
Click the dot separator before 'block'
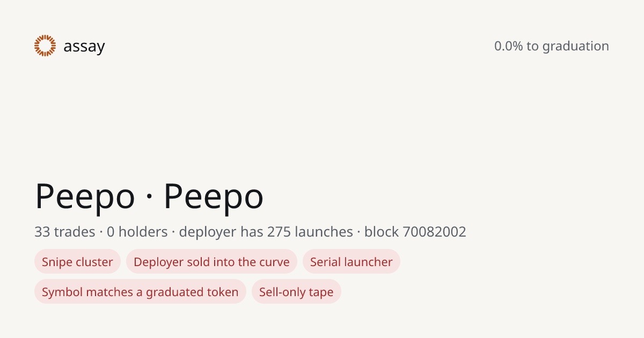(359, 232)
